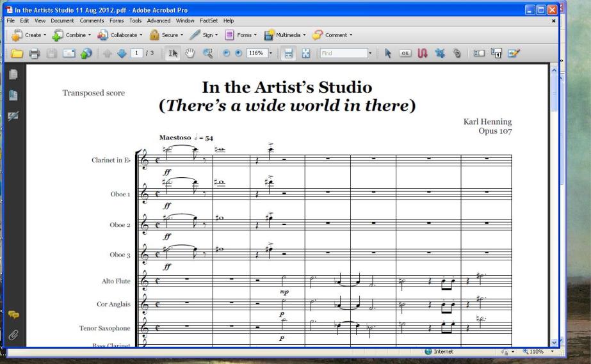This screenshot has width=591, height=364.
Task: Expand the Find options dropdown arrow
Action: coord(370,53)
